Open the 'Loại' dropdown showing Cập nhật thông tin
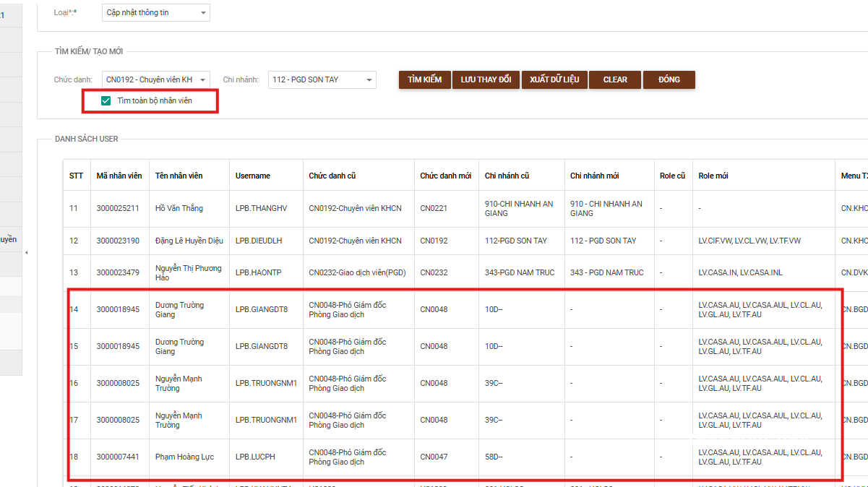This screenshot has height=487, width=868. point(155,12)
